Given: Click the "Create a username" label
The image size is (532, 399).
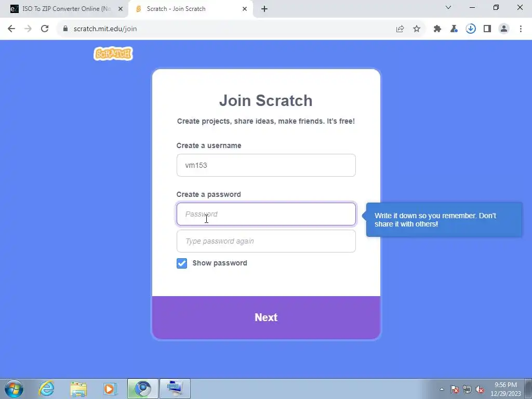Looking at the screenshot, I should pyautogui.click(x=209, y=145).
